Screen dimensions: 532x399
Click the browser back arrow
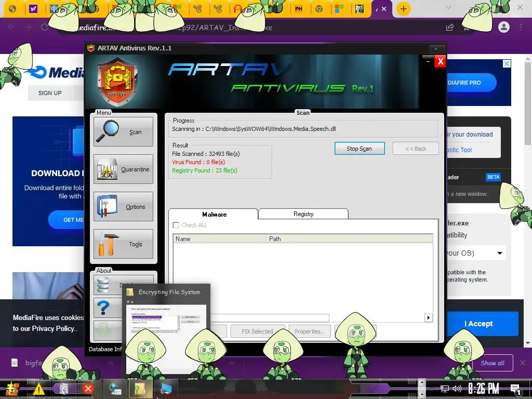pos(11,27)
